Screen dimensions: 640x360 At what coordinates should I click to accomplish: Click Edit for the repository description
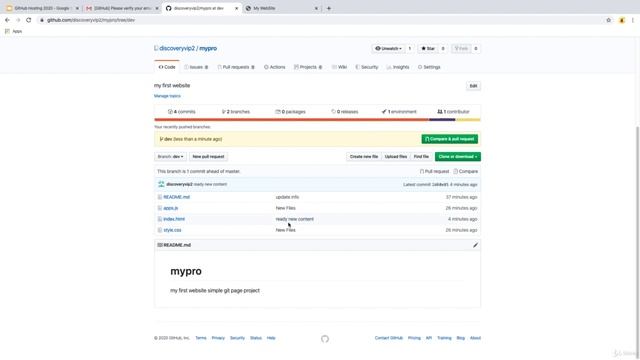pos(473,86)
